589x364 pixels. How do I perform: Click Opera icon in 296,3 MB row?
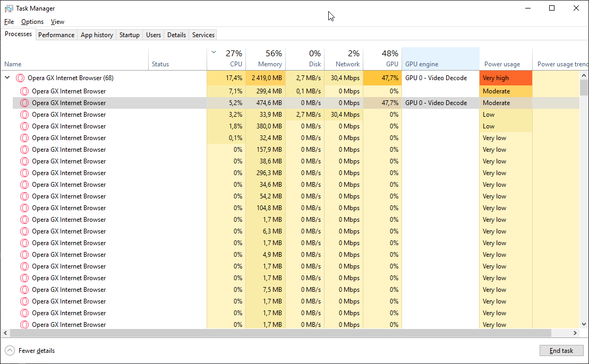24,173
